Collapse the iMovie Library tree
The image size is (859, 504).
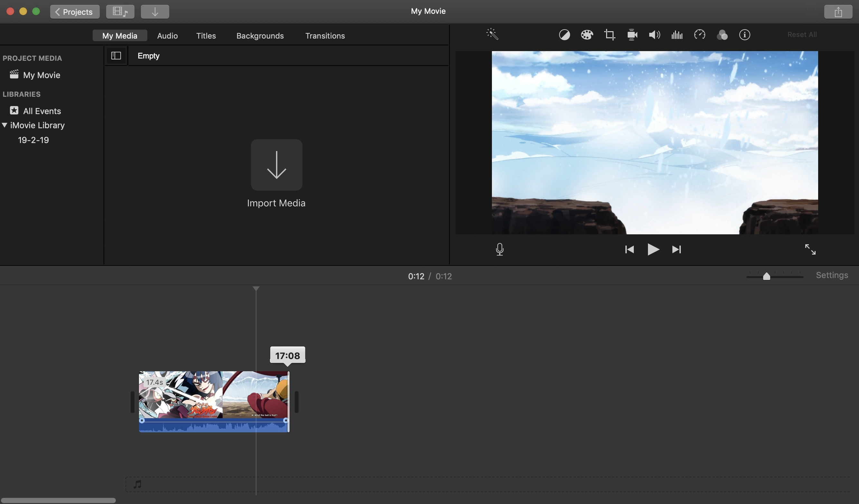pos(5,125)
